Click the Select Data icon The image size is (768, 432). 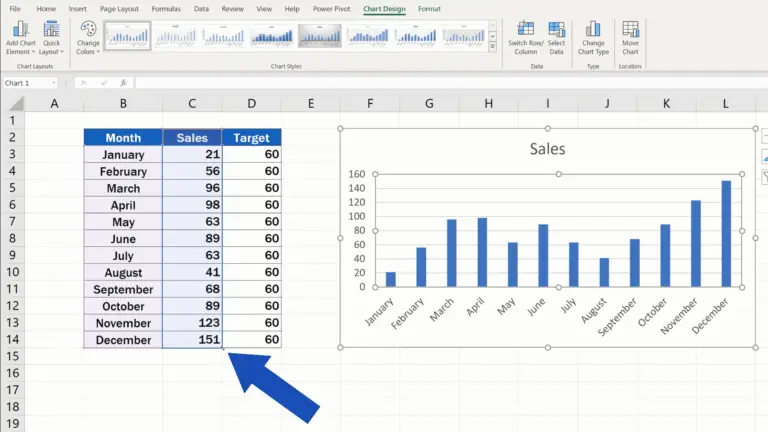(556, 30)
